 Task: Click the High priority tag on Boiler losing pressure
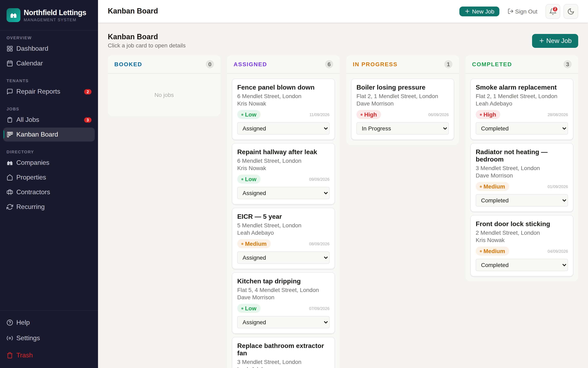point(369,115)
